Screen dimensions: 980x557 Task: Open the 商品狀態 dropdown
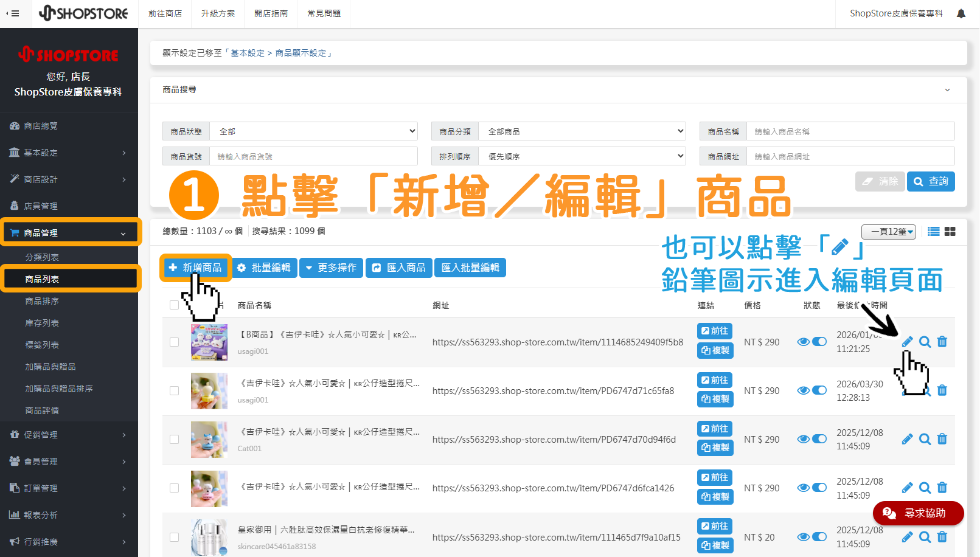(313, 131)
